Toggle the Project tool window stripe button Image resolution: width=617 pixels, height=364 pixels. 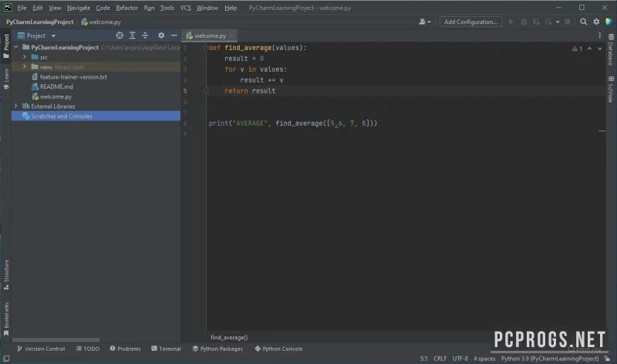tap(6, 45)
